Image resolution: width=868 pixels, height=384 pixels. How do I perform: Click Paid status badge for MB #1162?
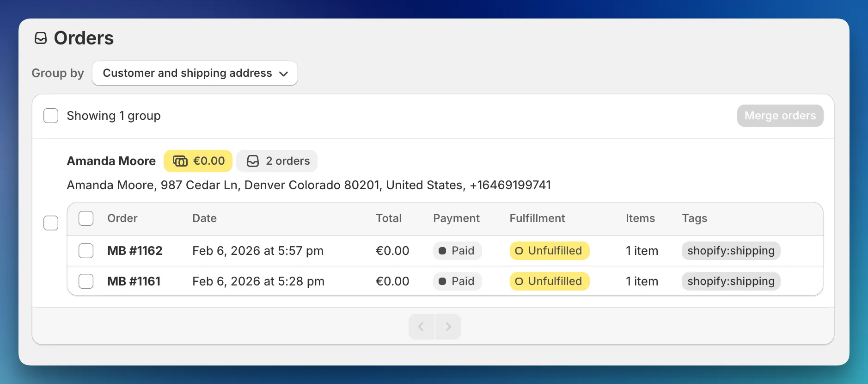tap(457, 251)
